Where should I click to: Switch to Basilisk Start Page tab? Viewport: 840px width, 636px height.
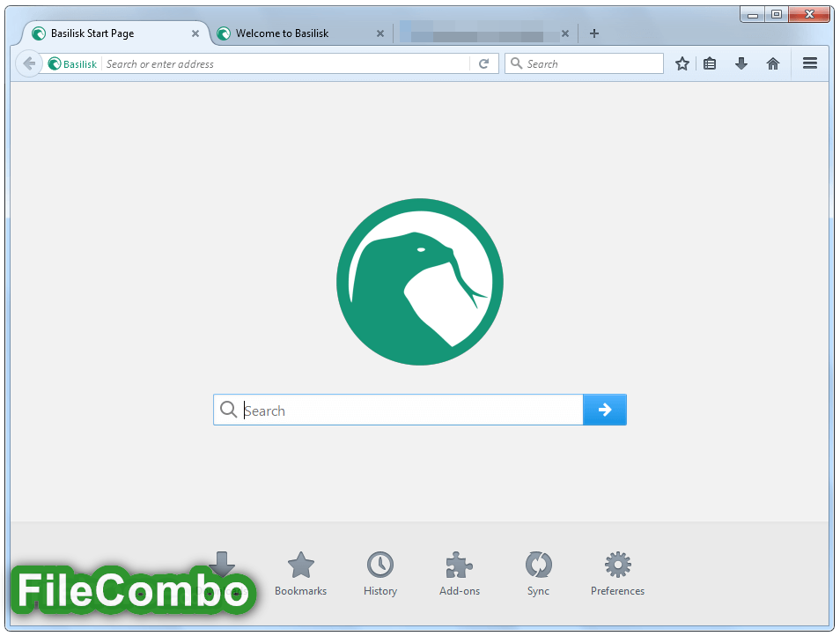[114, 33]
